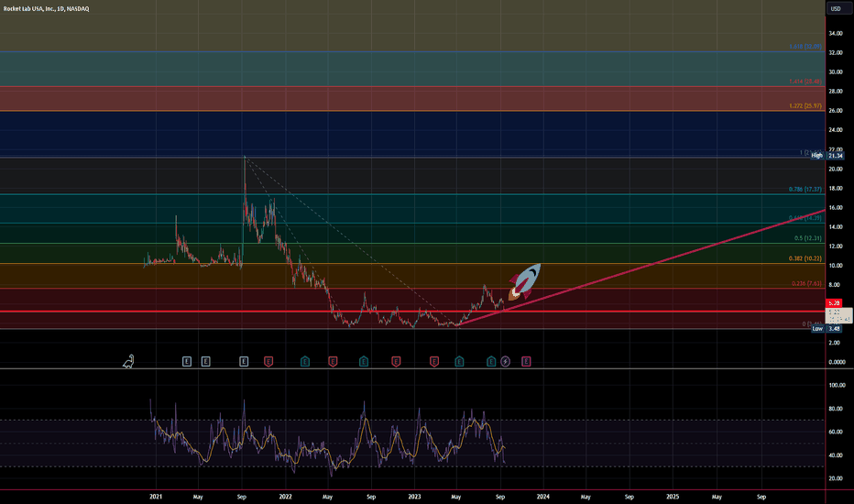The image size is (854, 504).
Task: Open the teal earnings marker near Sep 2022
Action: coord(364,361)
